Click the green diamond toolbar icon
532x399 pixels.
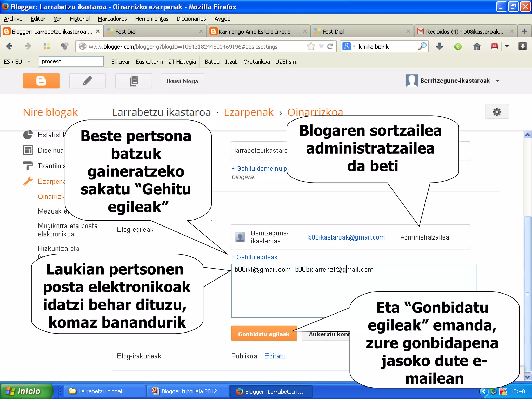point(458,46)
